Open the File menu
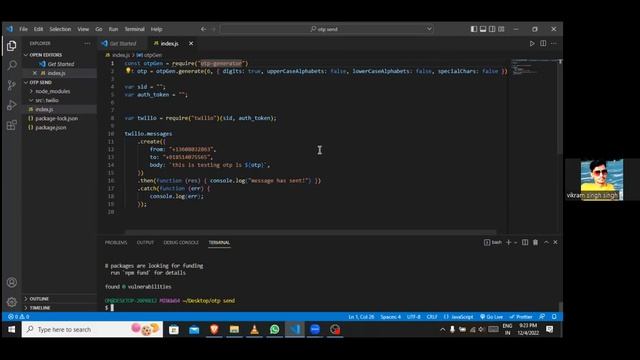This screenshot has height=360, width=640. pos(23,29)
